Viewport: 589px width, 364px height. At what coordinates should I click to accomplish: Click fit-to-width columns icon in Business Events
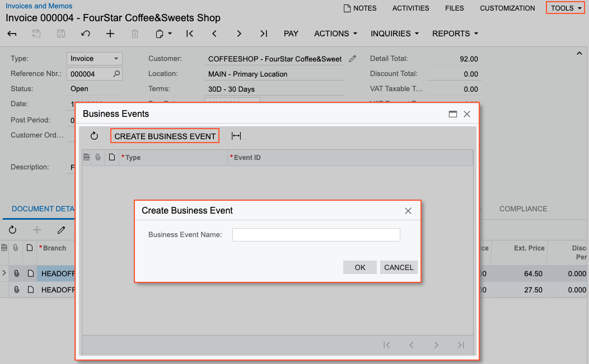[236, 136]
